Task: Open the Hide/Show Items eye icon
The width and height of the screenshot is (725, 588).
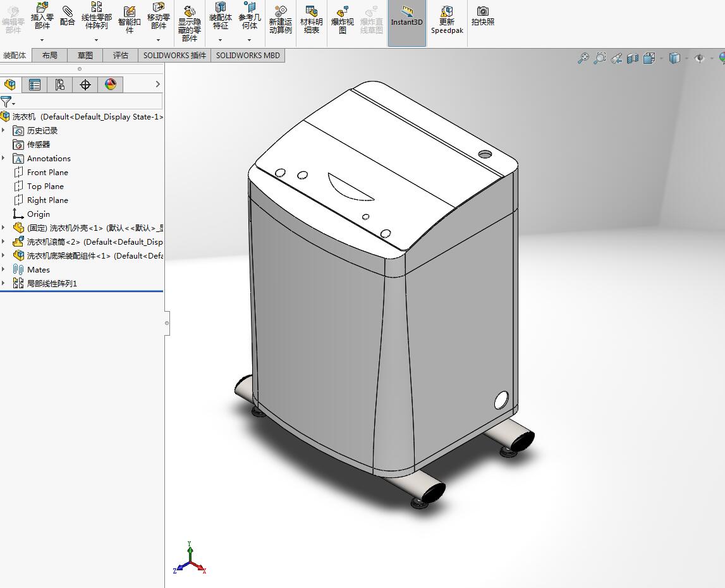Action: (x=699, y=58)
